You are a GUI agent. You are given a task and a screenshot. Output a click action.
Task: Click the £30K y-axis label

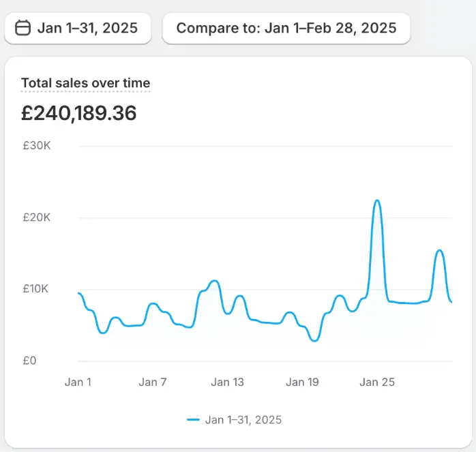tap(35, 146)
